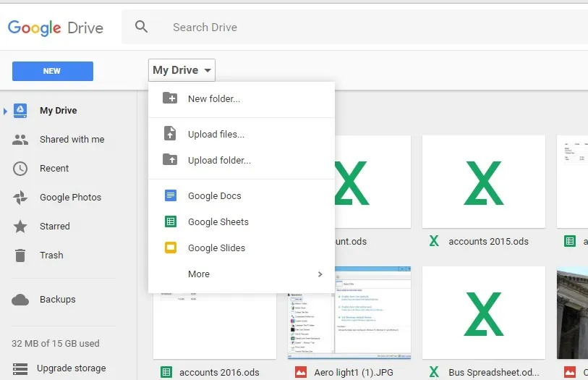Viewport: 588px width, 380px height.
Task: Click the Upgrade storage icon
Action: coord(20,368)
